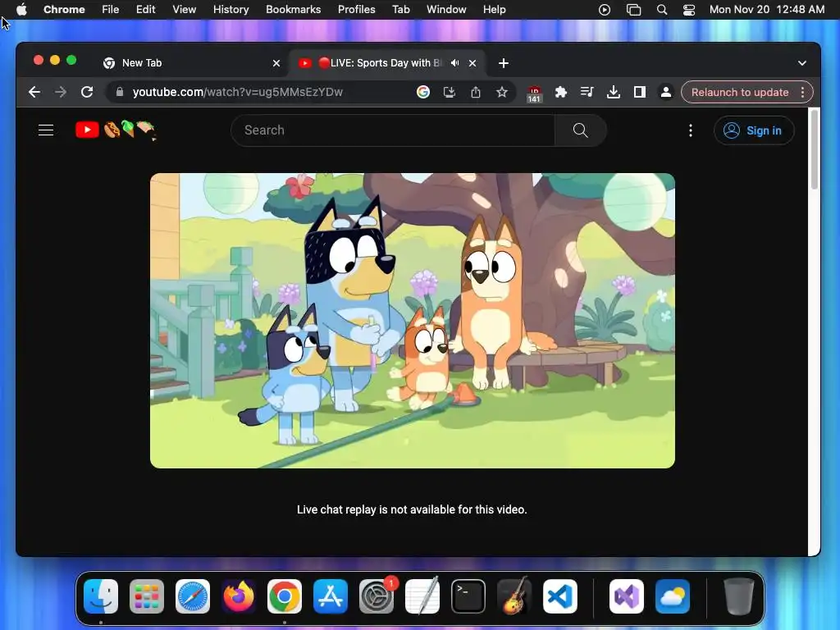Bookmark this tab with the star
Viewport: 840px width, 630px height.
point(502,92)
